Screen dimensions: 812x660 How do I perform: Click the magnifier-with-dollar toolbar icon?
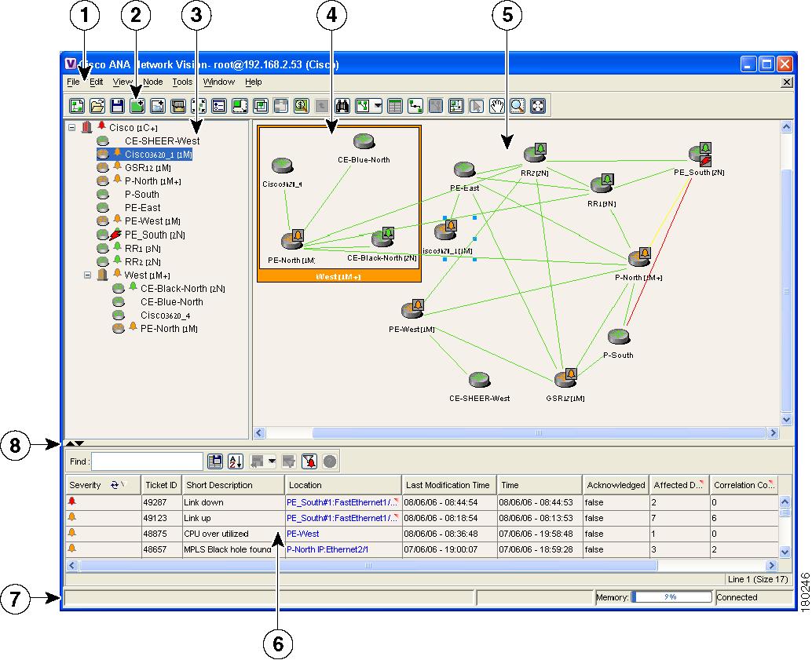click(x=301, y=106)
